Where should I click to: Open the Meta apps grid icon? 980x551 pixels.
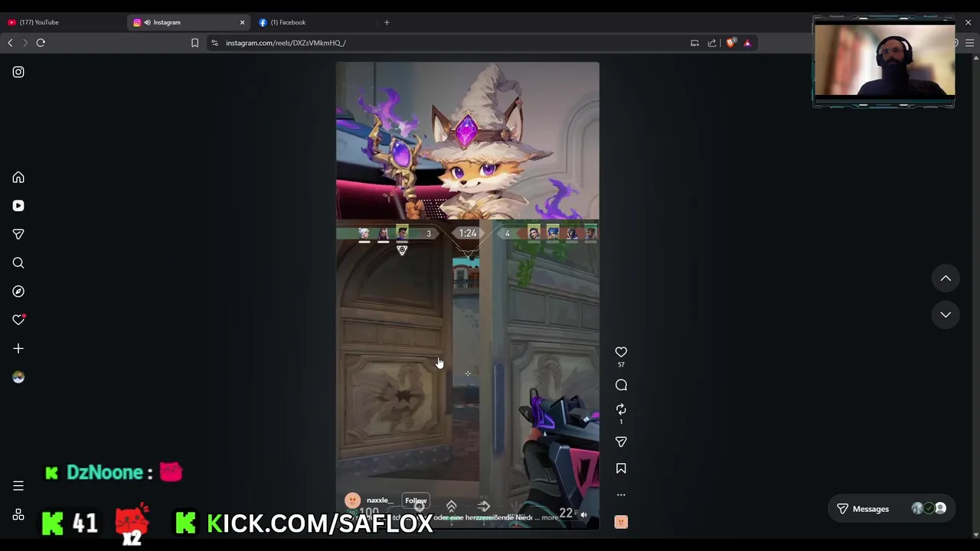(x=18, y=515)
